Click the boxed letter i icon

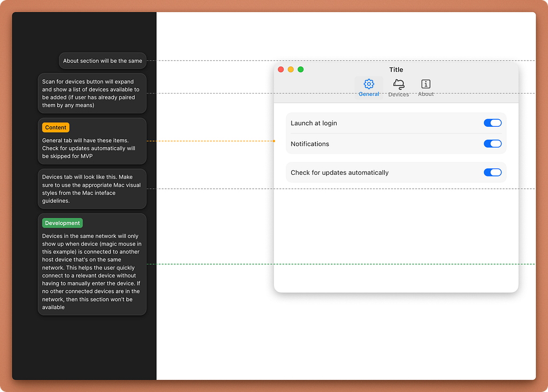click(425, 84)
